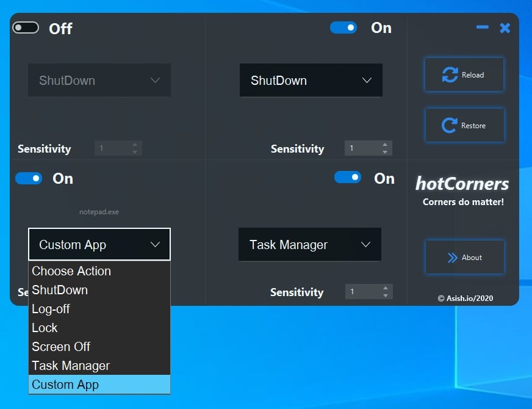Click the top-right Sensitivity label
This screenshot has width=532, height=409.
point(297,149)
